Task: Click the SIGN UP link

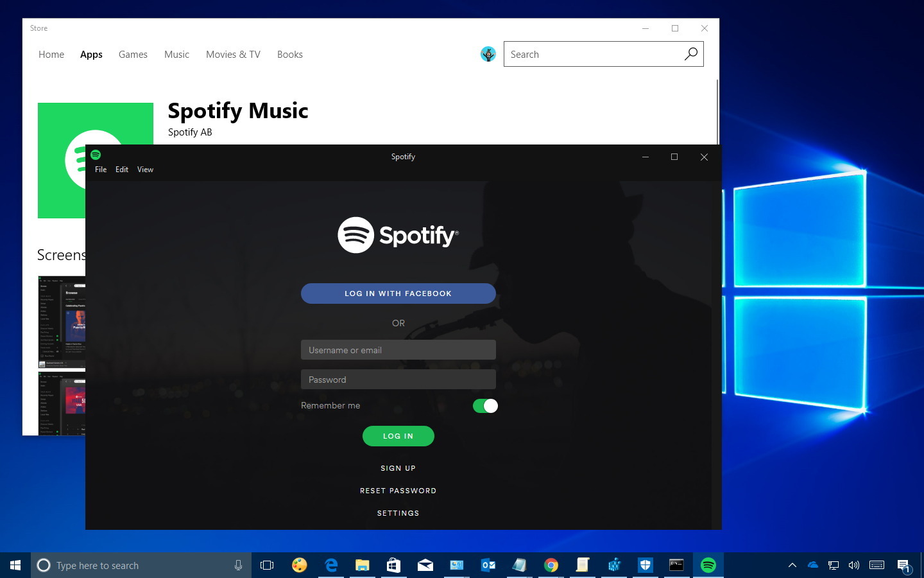Action: 398,468
